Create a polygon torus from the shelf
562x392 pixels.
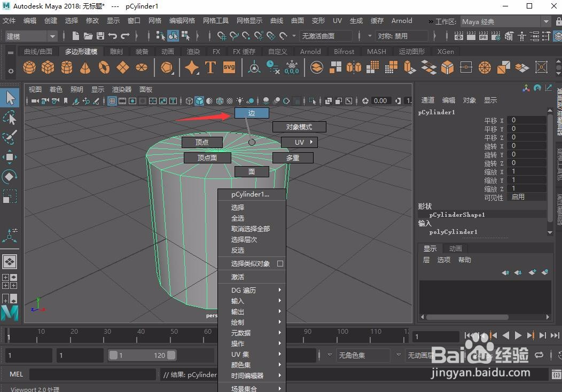[104, 67]
